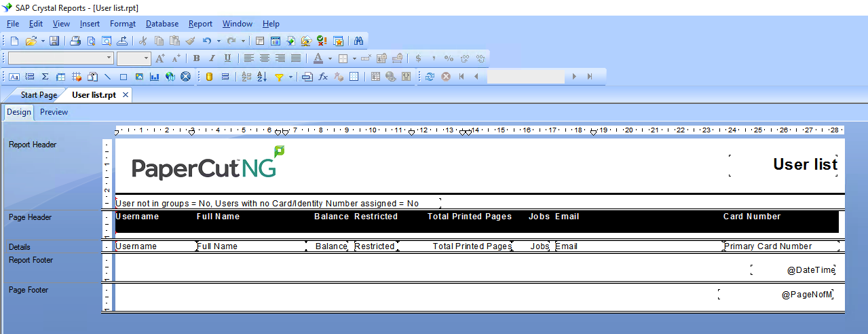This screenshot has width=868, height=334.
Task: Save the report with the floppy icon
Action: pos(54,41)
